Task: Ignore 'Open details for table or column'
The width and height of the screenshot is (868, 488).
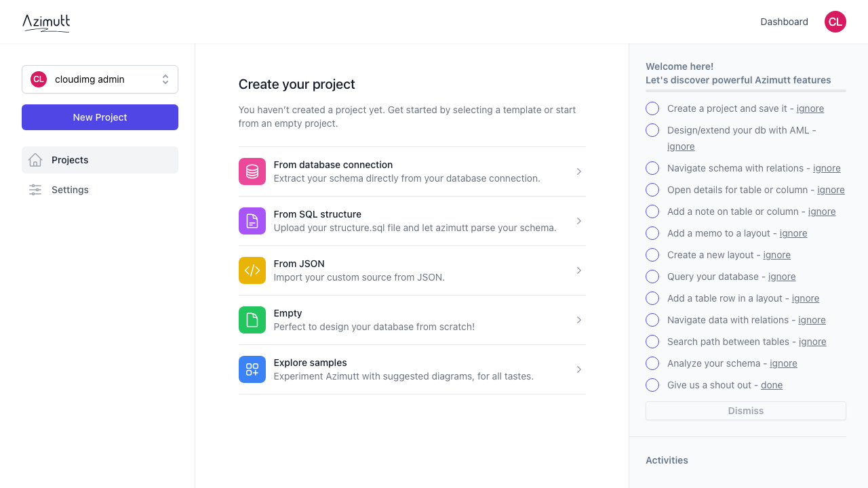Action: (831, 190)
